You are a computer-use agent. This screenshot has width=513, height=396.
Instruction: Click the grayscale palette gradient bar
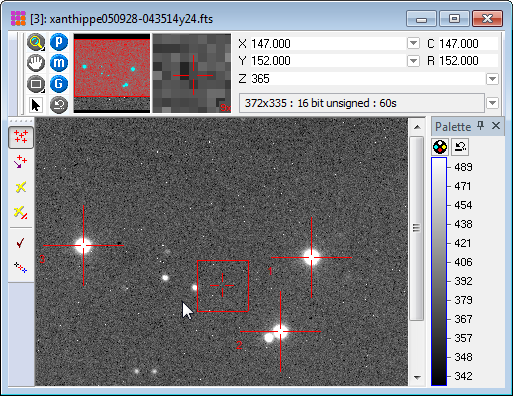tap(439, 271)
